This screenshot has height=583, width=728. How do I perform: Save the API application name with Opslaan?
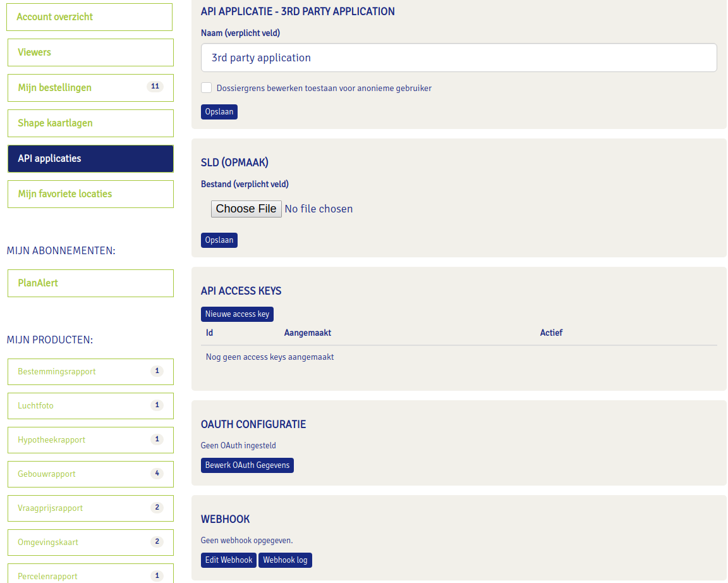(219, 112)
